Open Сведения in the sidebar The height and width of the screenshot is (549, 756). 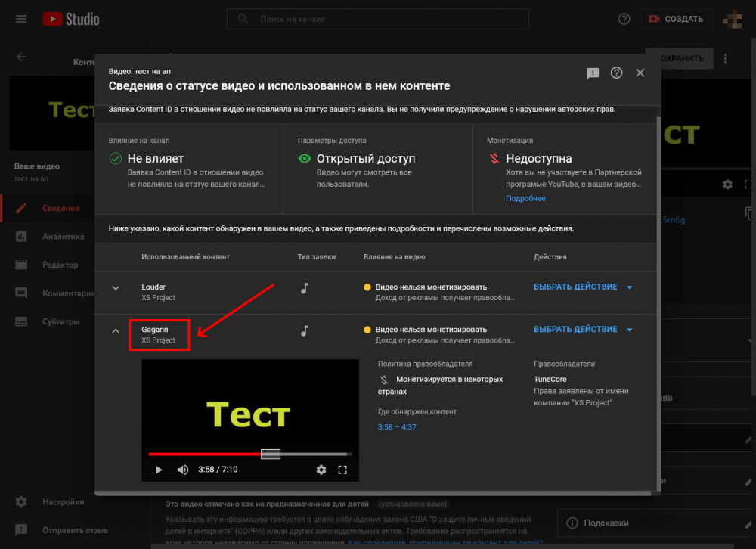tap(48, 208)
